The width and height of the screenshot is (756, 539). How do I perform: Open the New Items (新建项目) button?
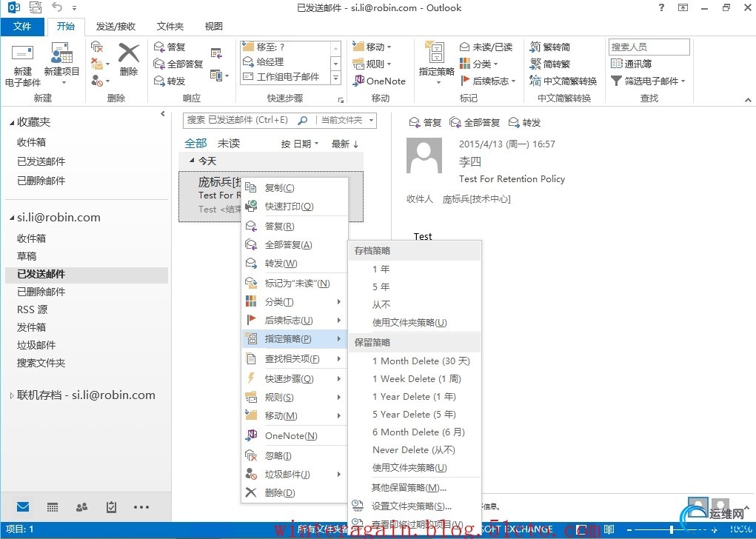(61, 64)
